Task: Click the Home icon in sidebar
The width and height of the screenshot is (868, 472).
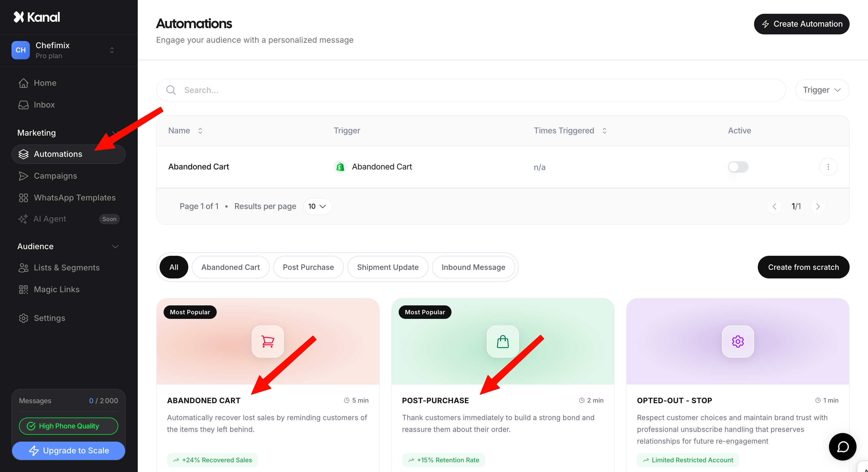Action: [23, 83]
